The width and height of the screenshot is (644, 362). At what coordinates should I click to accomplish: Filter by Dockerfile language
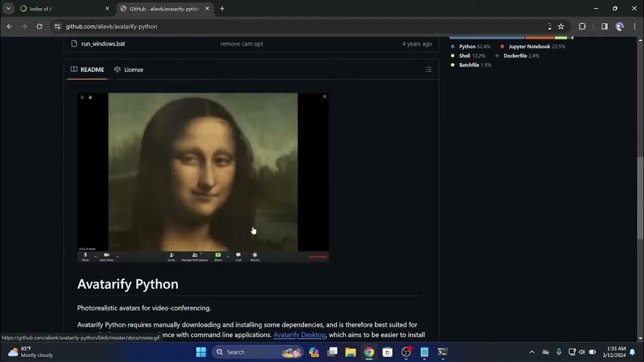click(x=517, y=56)
